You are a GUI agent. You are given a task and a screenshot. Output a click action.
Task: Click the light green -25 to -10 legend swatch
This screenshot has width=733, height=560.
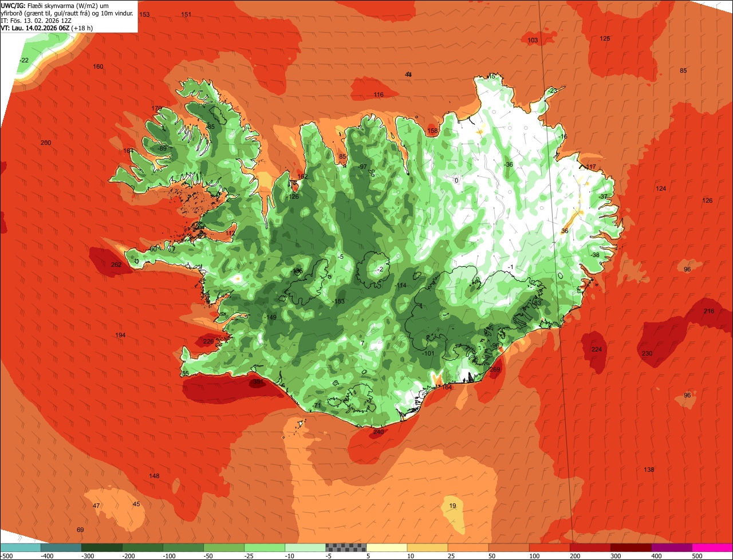coord(265,547)
